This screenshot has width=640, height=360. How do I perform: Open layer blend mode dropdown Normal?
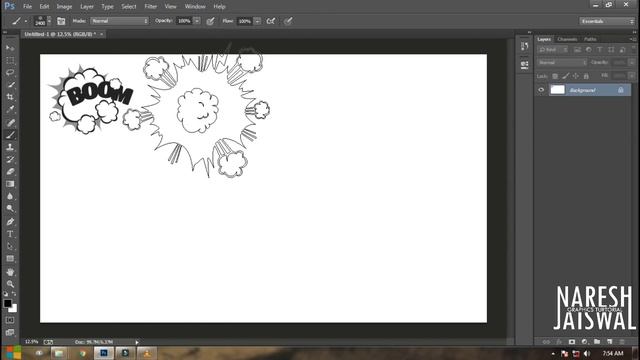(x=562, y=63)
